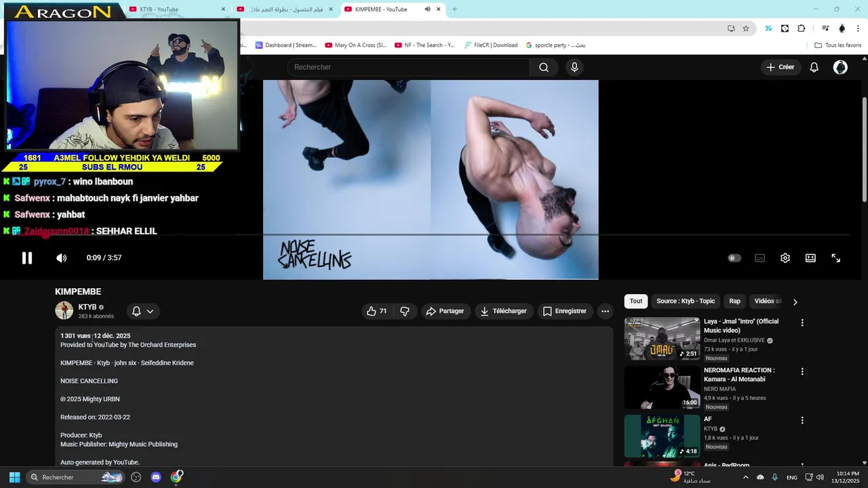Close the KTYB - YouTube tab
Screen dimensions: 868x488
click(x=223, y=9)
